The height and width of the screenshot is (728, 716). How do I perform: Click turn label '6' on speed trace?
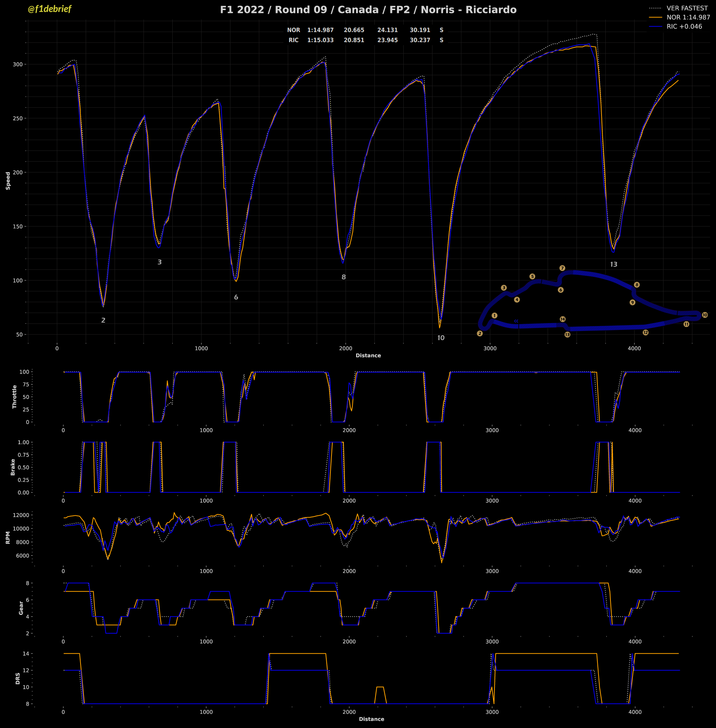click(x=236, y=297)
